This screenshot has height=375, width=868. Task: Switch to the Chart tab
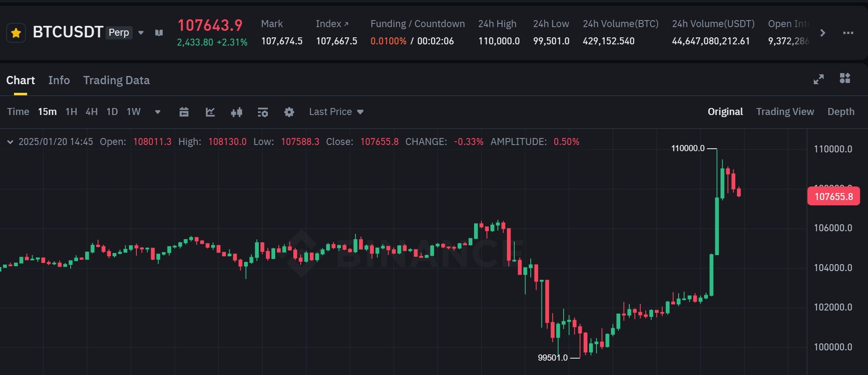click(x=21, y=80)
